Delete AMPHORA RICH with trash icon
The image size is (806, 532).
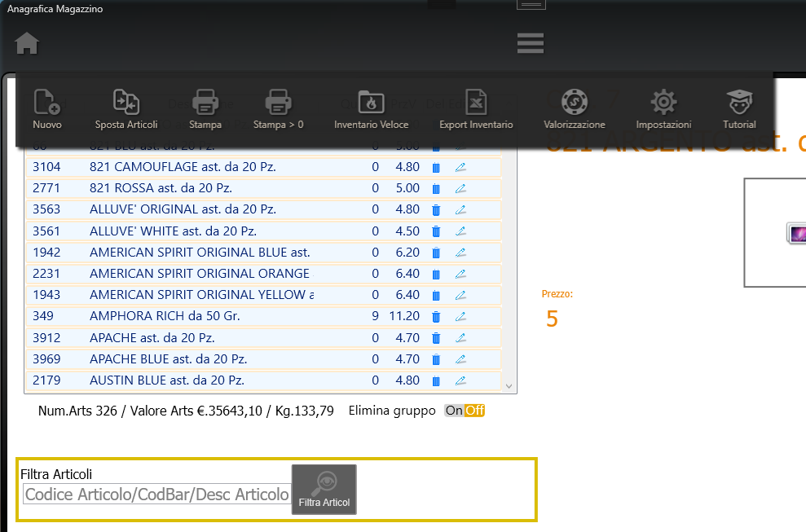(436, 317)
